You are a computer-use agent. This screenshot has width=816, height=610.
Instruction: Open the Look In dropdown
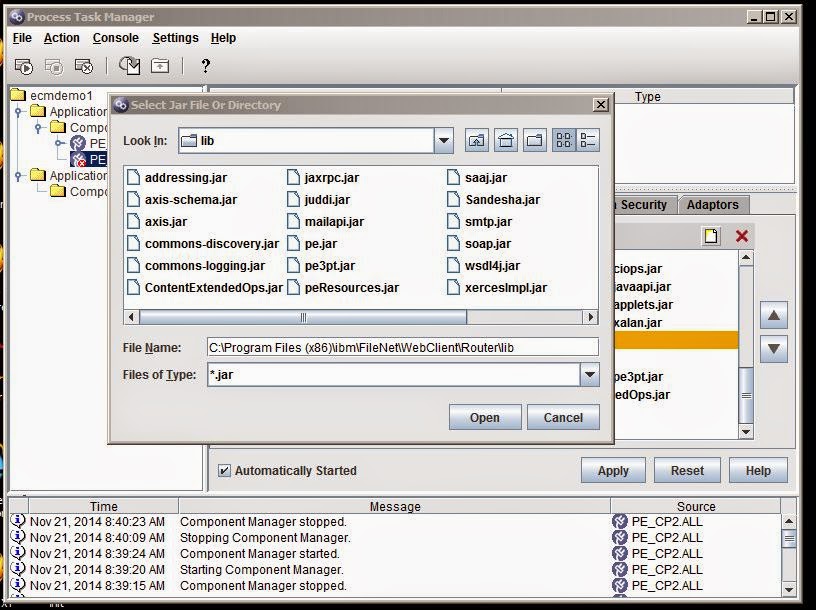coord(443,140)
